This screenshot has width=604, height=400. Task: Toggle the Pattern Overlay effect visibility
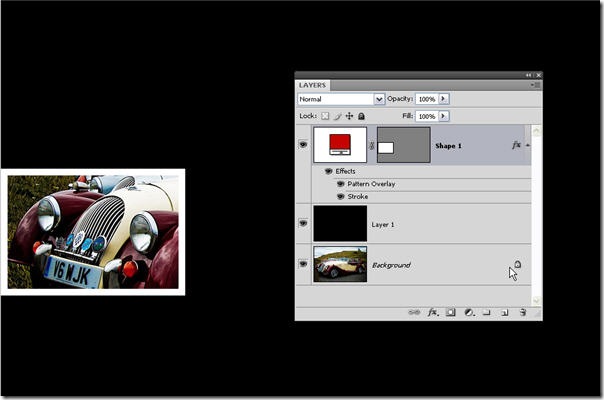(340, 184)
